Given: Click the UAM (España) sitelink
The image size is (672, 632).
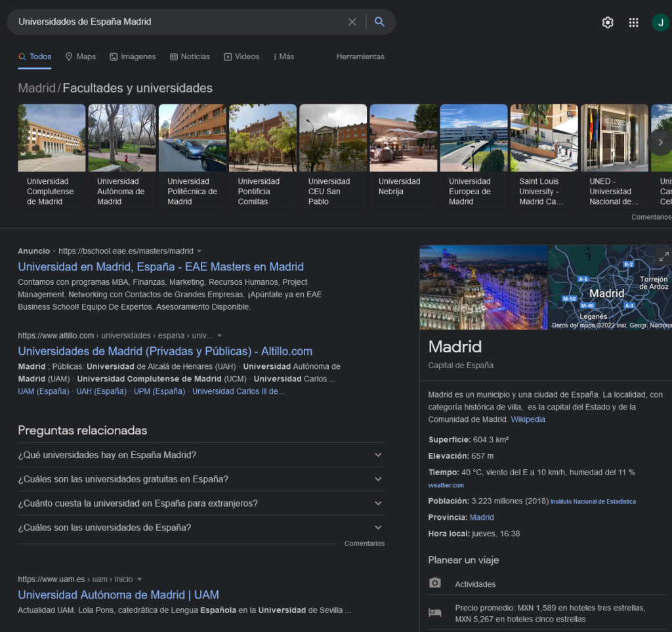Looking at the screenshot, I should coord(43,391).
